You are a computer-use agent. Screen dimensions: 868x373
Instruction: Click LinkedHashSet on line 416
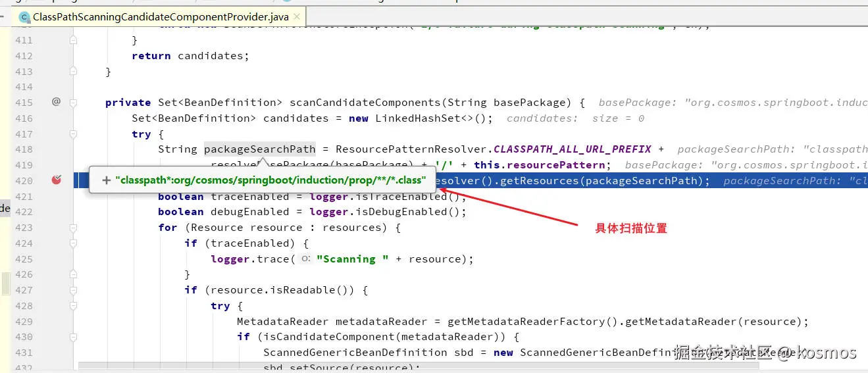[x=418, y=118]
